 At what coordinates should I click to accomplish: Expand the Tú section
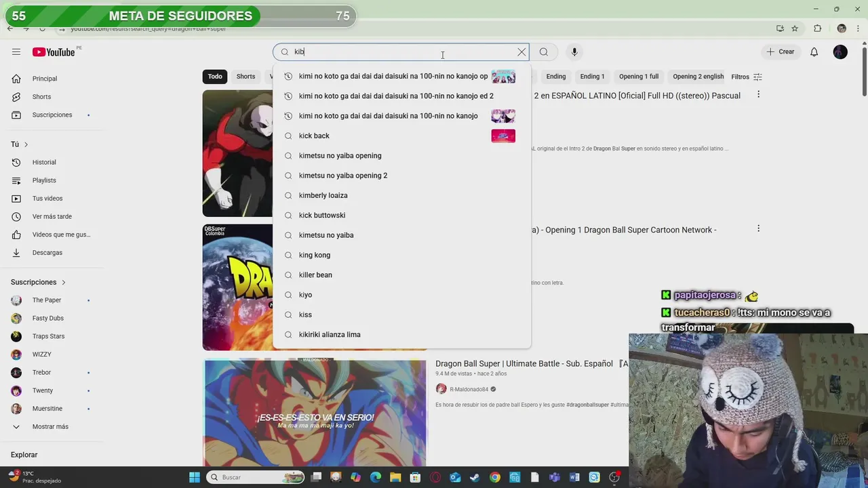[x=20, y=144]
